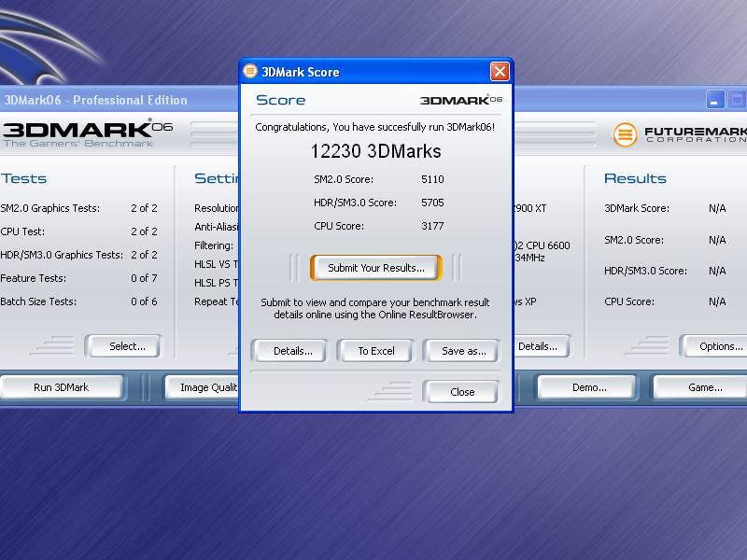Click the Demo... button
The height and width of the screenshot is (560, 747).
pos(589,387)
